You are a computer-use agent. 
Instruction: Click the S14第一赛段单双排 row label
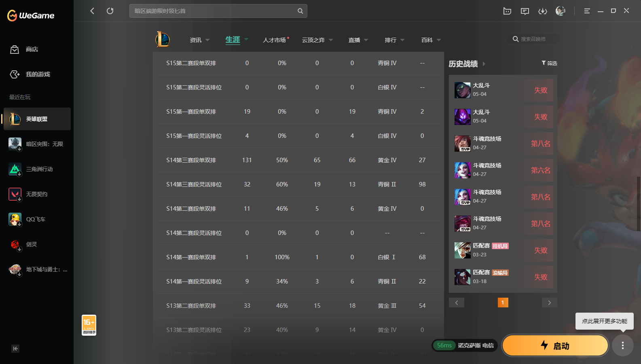point(191,257)
